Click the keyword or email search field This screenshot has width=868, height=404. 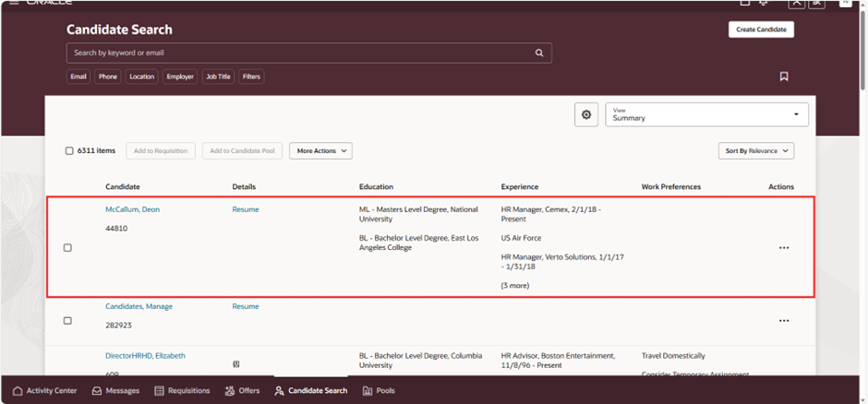(x=309, y=53)
